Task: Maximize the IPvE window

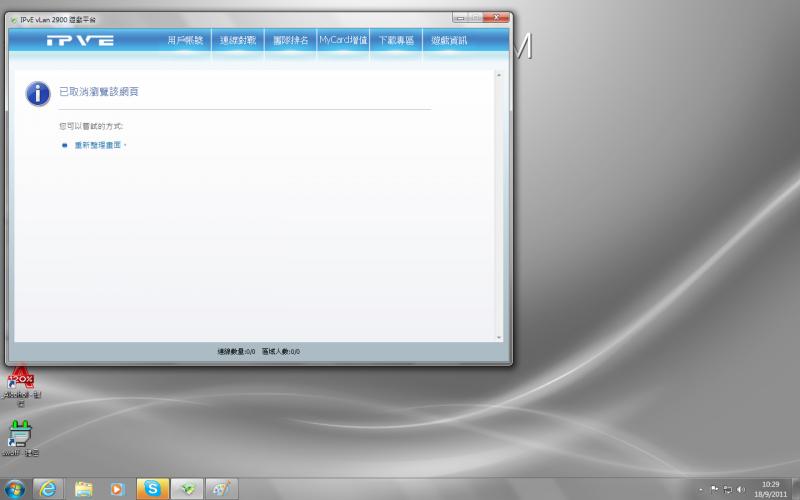Action: point(475,17)
